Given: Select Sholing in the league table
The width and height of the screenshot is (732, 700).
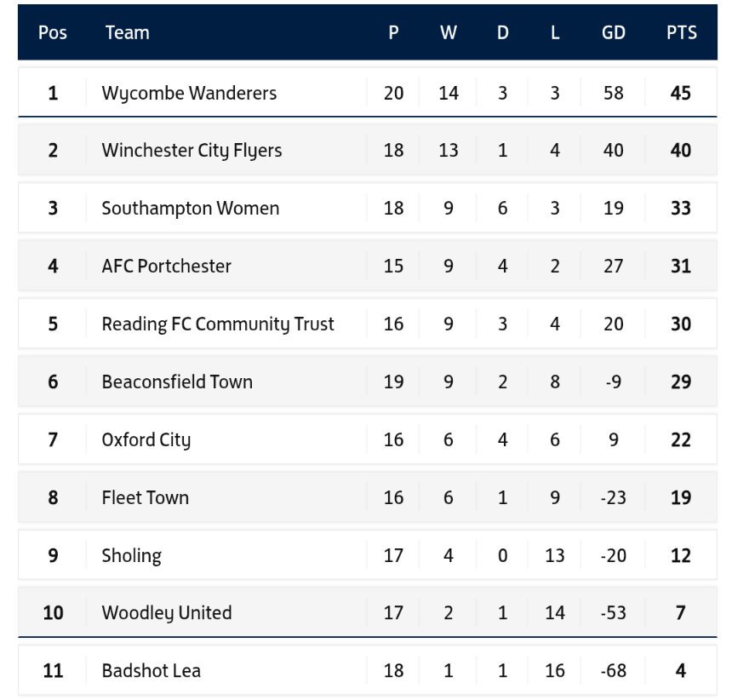Looking at the screenshot, I should [131, 556].
